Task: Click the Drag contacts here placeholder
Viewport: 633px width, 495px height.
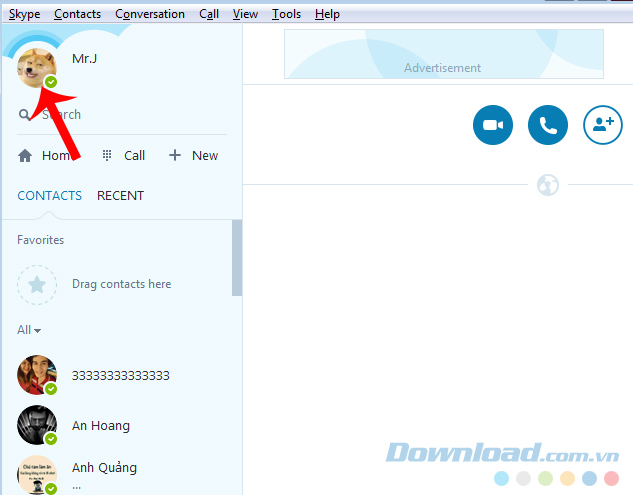Action: pos(122,284)
